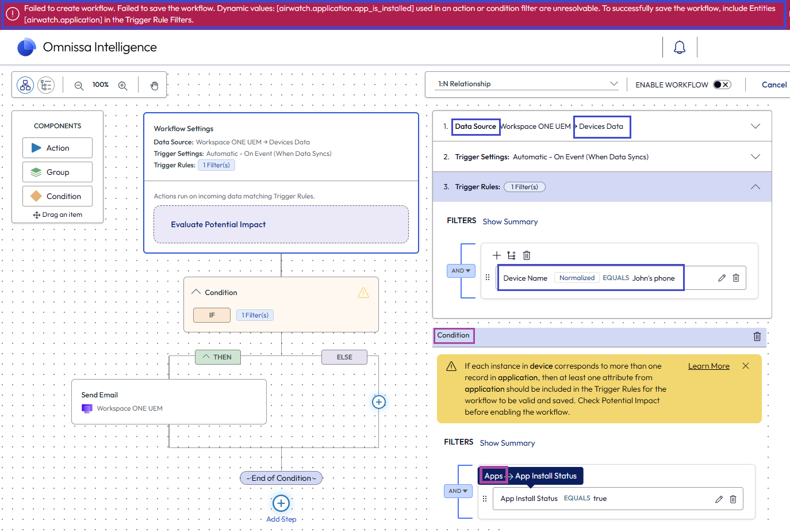790x532 pixels.
Task: Edit the Device Name filter with the pencil
Action: coord(722,278)
